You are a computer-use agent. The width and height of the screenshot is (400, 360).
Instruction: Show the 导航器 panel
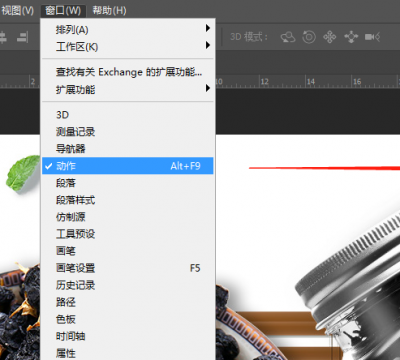[128, 149]
